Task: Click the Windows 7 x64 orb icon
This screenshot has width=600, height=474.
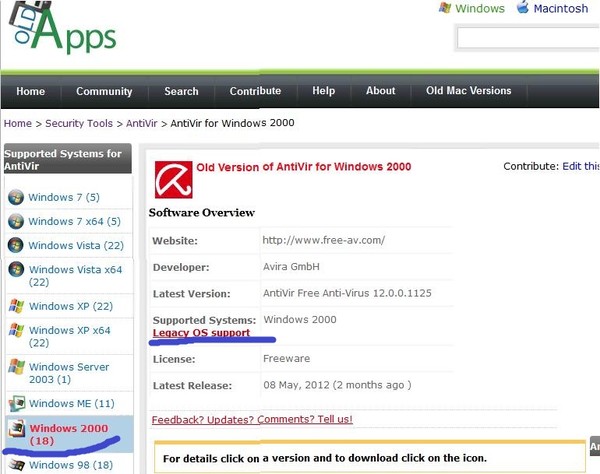Action: (16, 222)
